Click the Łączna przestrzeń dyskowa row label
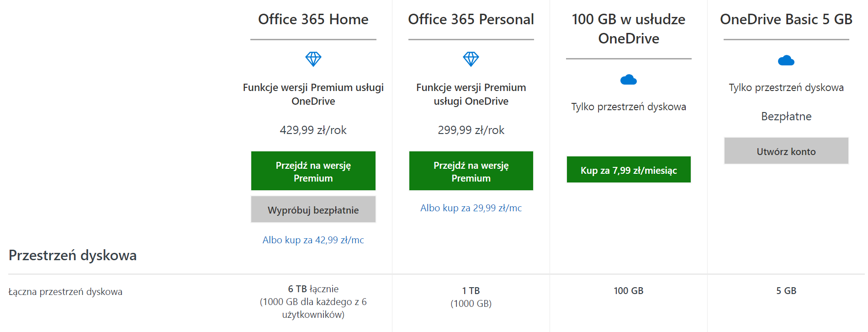The height and width of the screenshot is (332, 868). [65, 292]
